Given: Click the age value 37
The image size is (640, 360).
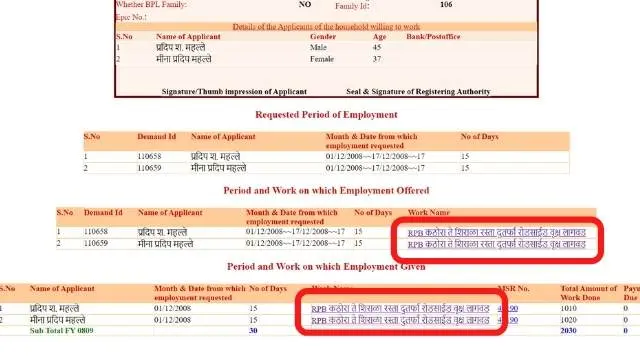Looking at the screenshot, I should 377,59.
